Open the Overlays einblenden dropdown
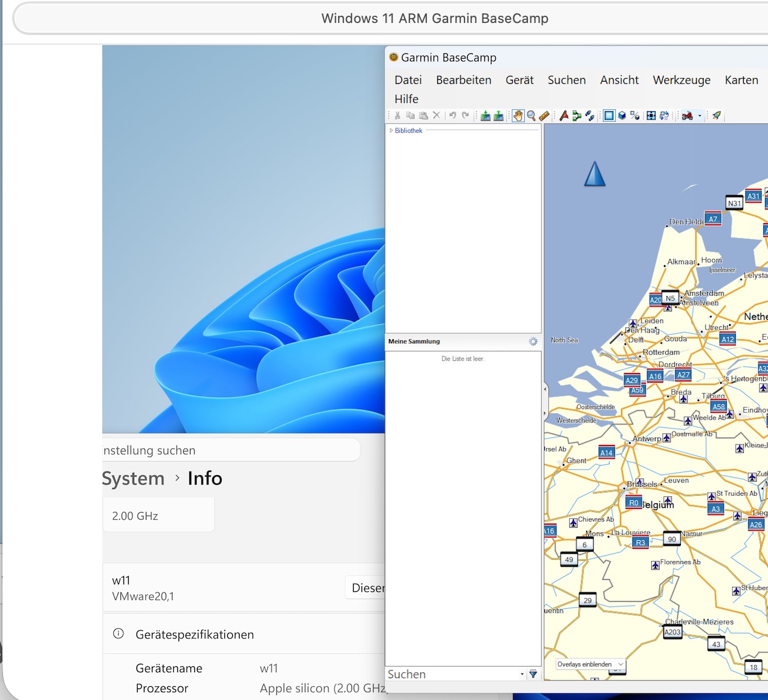 pyautogui.click(x=590, y=664)
